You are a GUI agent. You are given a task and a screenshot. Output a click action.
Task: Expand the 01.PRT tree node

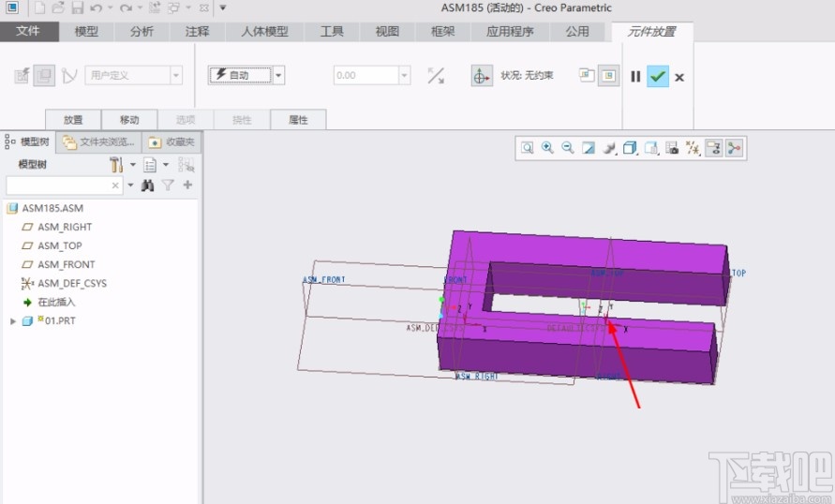[x=13, y=321]
